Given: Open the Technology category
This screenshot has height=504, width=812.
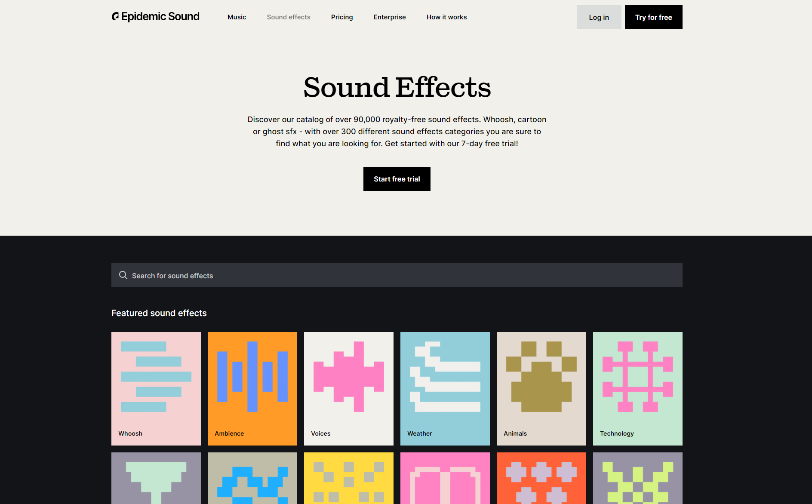Looking at the screenshot, I should [x=637, y=388].
